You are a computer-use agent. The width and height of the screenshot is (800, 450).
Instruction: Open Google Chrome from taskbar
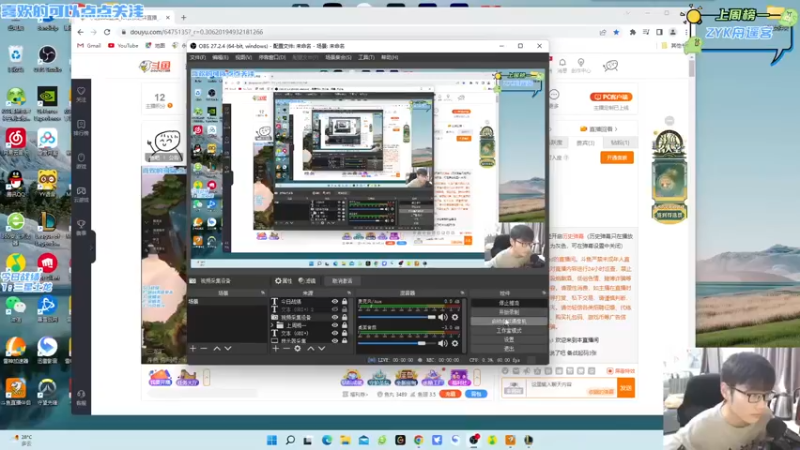click(418, 440)
